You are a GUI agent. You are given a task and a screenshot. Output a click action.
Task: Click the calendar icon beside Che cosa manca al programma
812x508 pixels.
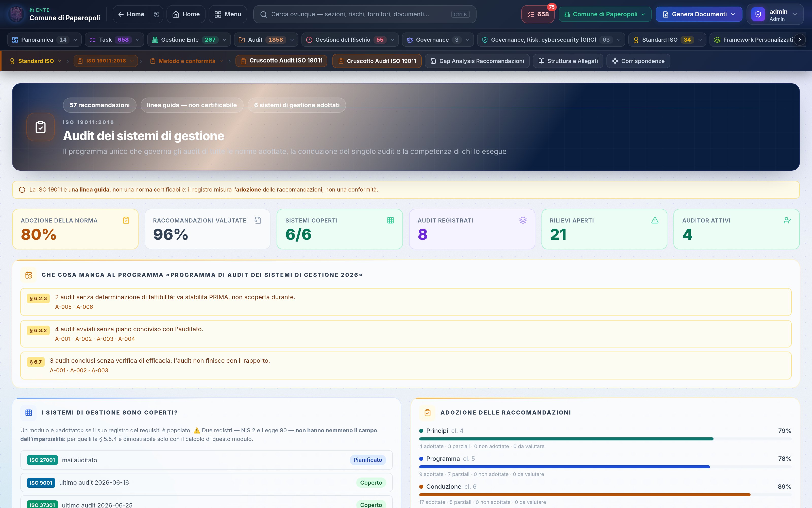(29, 275)
